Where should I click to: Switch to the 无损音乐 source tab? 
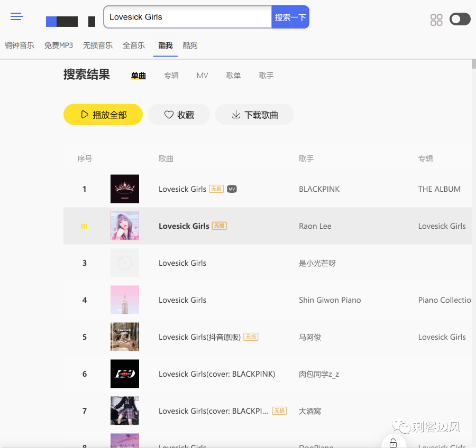tap(98, 45)
